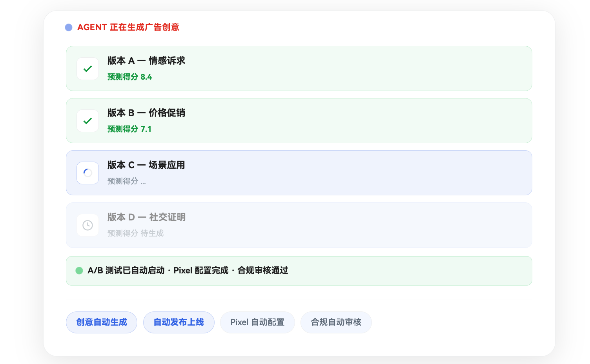Screen dimensions: 590x364
Task: Click the progress spinner of 场景应用 version
Action: point(87,173)
